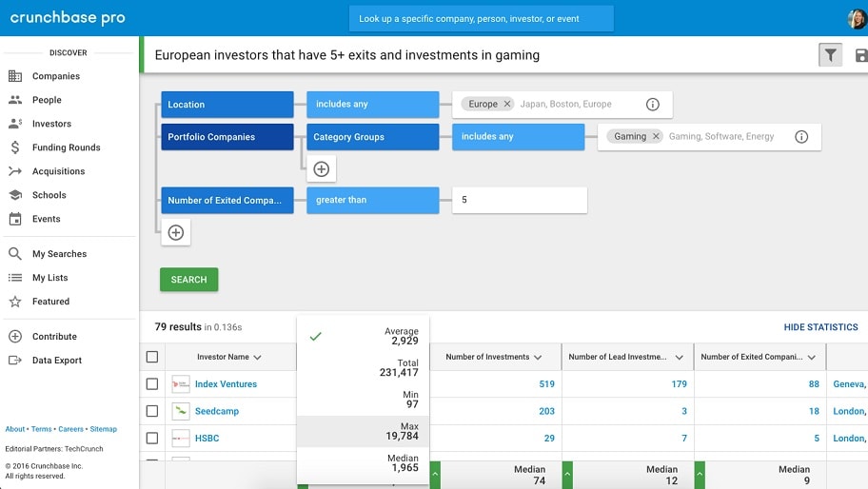Open the HSBC investor link

pos(207,439)
